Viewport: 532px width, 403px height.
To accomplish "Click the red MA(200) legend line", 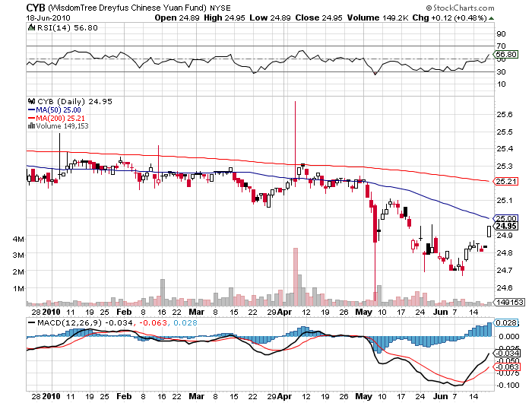I will point(31,118).
